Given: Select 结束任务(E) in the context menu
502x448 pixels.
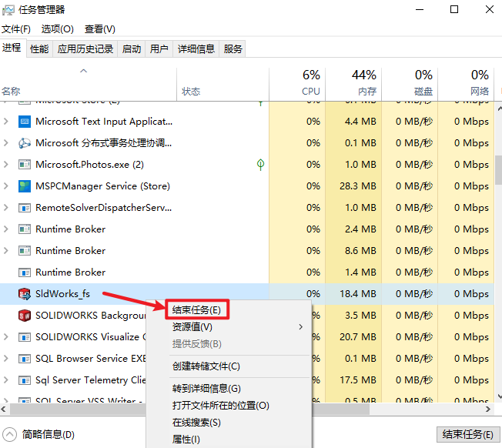Looking at the screenshot, I should (197, 309).
